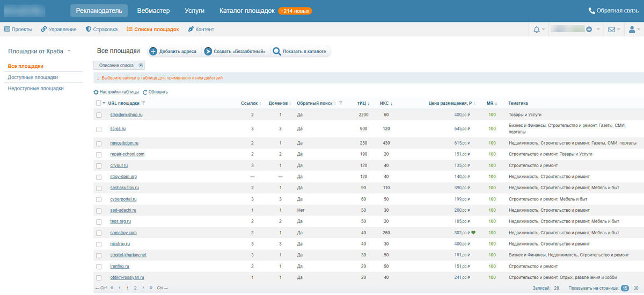The image size is (644, 295).
Task: Open the ironflex.ru site link
Action: click(x=120, y=266)
